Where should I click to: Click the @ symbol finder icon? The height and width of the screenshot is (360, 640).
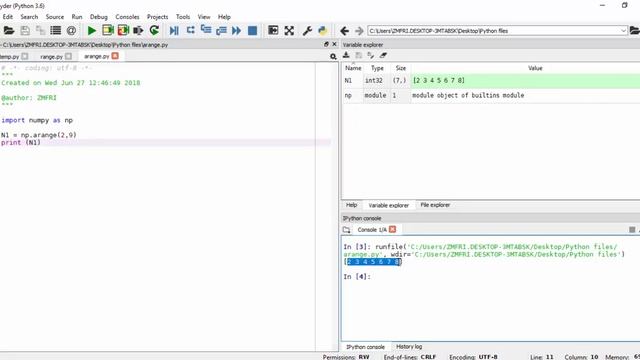coord(71,31)
